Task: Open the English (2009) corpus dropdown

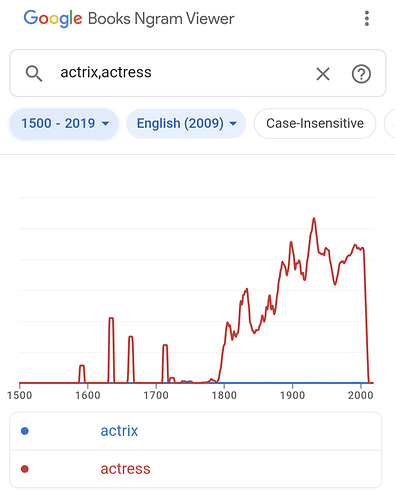Action: click(186, 123)
